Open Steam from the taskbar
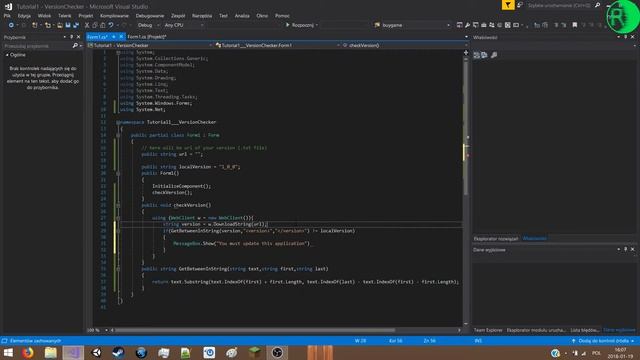This screenshot has height=360, width=640. point(118,353)
